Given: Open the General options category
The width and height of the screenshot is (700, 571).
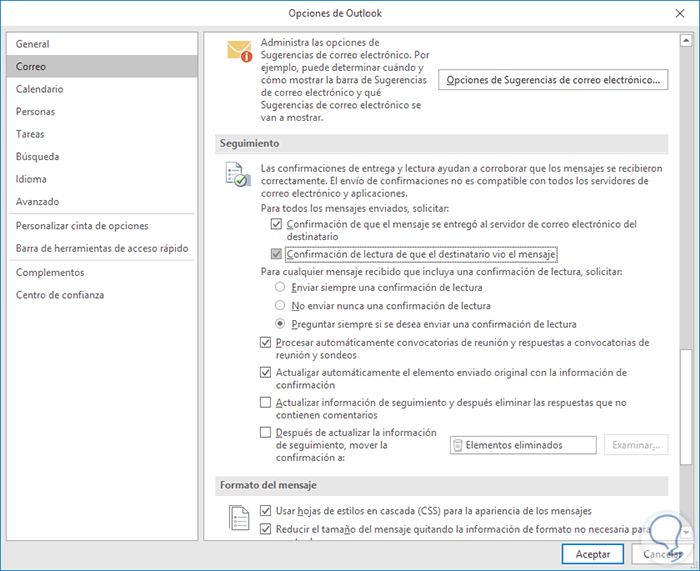Looking at the screenshot, I should tap(102, 44).
